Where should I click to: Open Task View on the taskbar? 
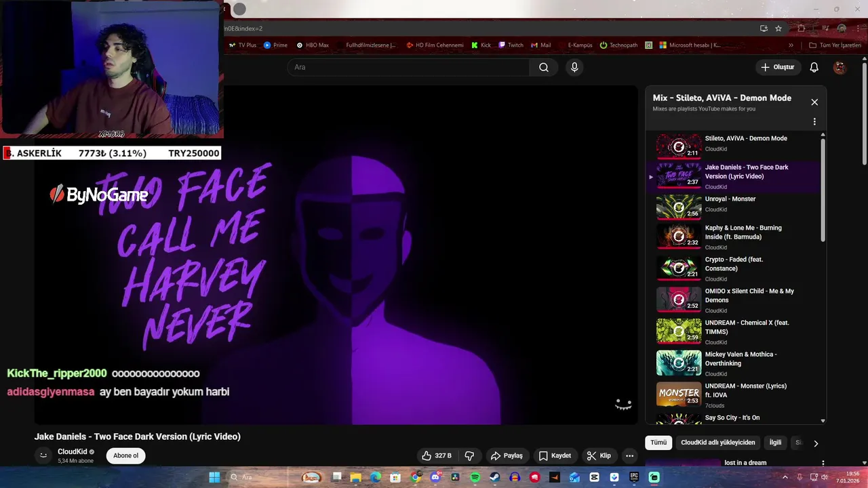[x=336, y=477]
